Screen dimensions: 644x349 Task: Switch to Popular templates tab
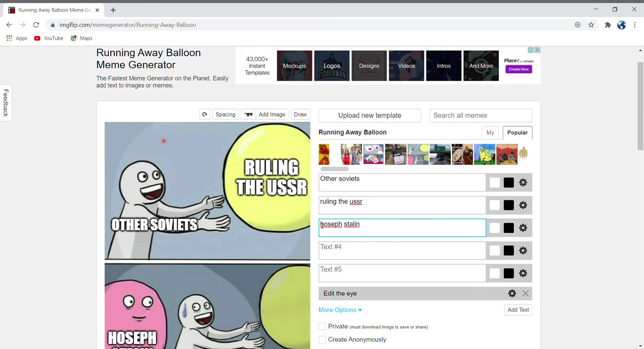click(x=517, y=133)
